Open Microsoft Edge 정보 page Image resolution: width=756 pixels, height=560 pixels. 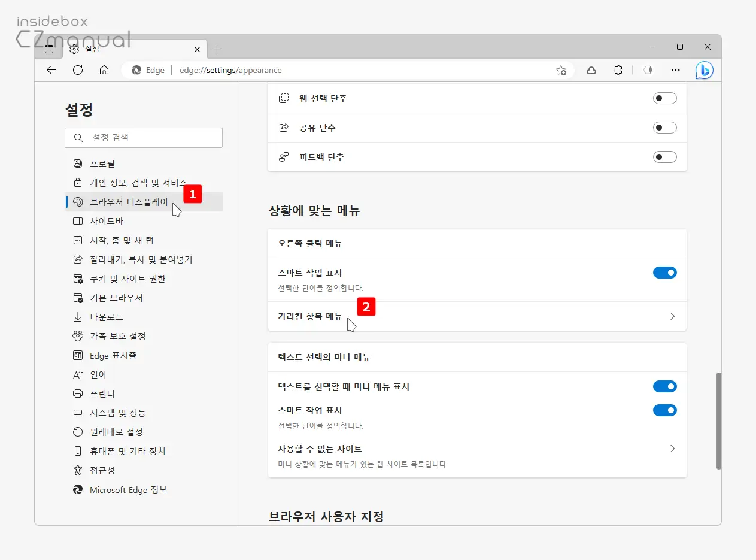tap(127, 489)
